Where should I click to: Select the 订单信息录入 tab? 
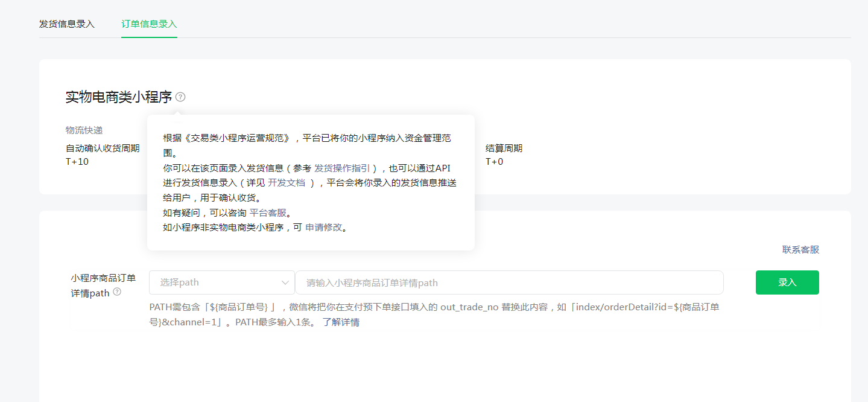click(149, 24)
